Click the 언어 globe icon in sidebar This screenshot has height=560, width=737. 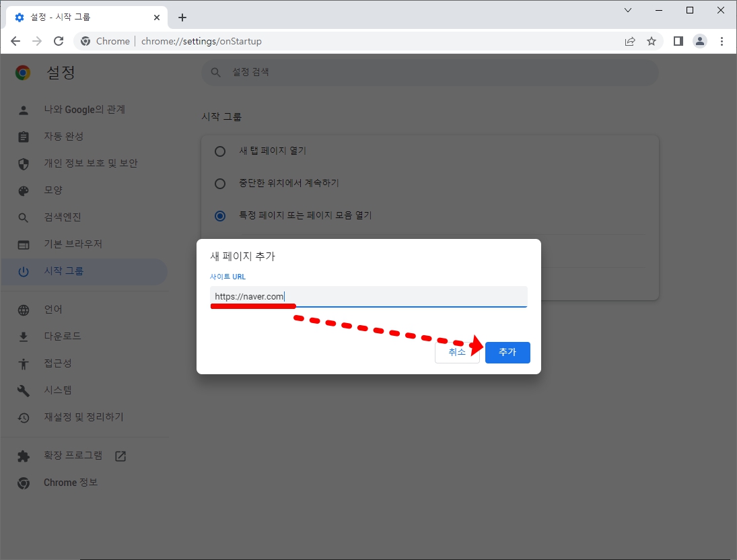click(24, 309)
